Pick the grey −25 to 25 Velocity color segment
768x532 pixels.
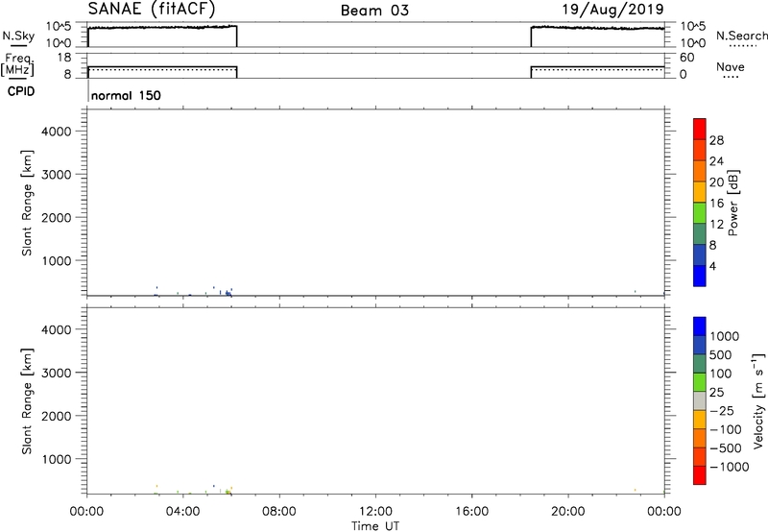coord(700,400)
